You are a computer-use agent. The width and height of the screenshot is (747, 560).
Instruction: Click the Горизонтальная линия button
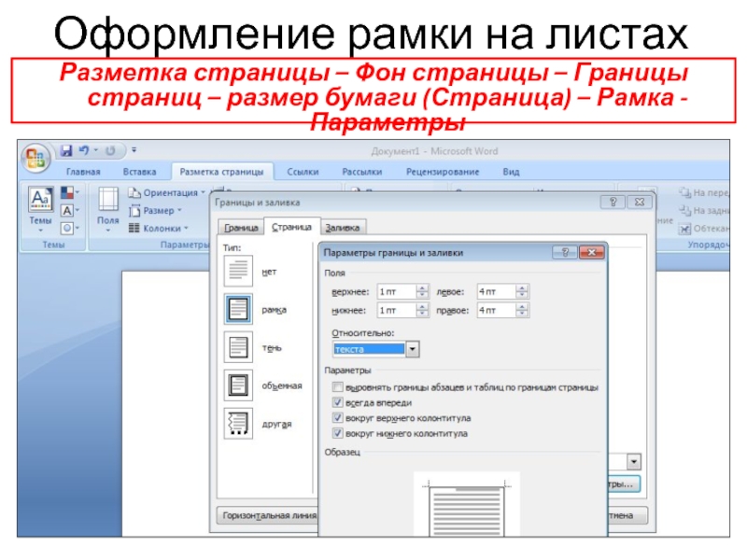click(268, 515)
